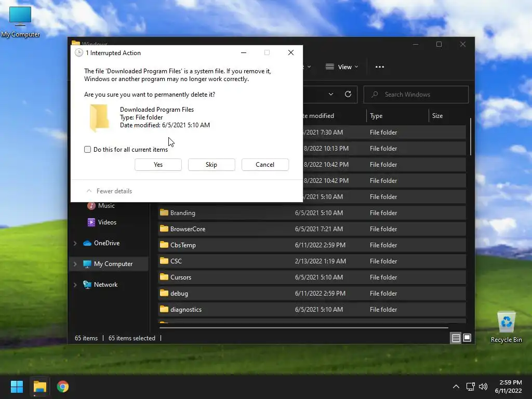Confirm deletion with Yes button
Image resolution: width=532 pixels, height=399 pixels.
click(x=158, y=165)
